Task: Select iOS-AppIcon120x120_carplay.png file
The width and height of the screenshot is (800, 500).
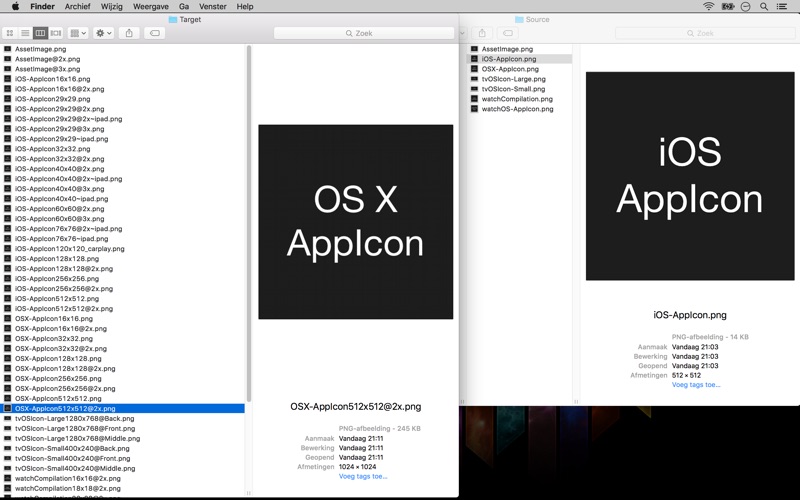Action: coord(123,249)
